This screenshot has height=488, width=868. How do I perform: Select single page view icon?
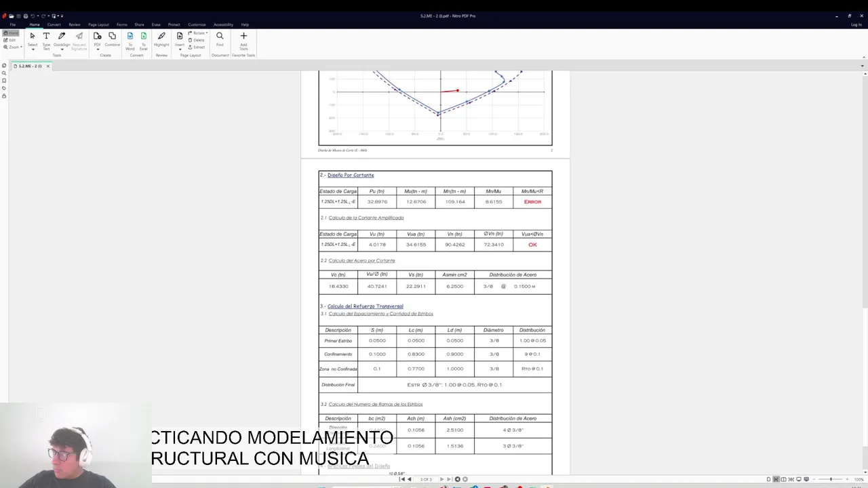[x=768, y=479]
